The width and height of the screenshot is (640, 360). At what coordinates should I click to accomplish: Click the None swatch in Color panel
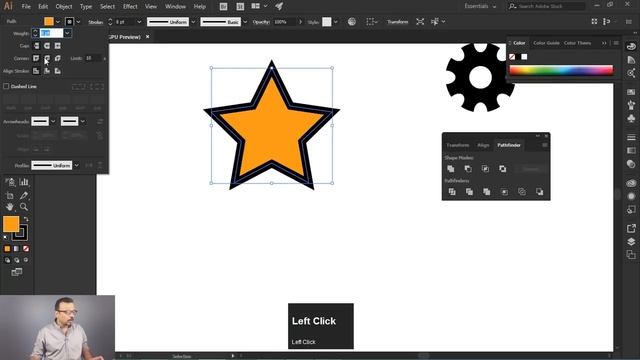(512, 57)
